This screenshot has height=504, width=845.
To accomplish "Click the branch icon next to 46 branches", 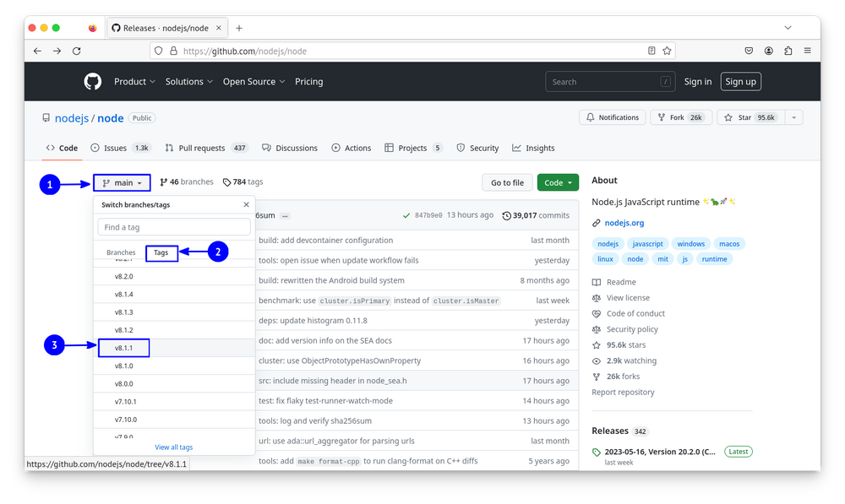I will pyautogui.click(x=166, y=182).
